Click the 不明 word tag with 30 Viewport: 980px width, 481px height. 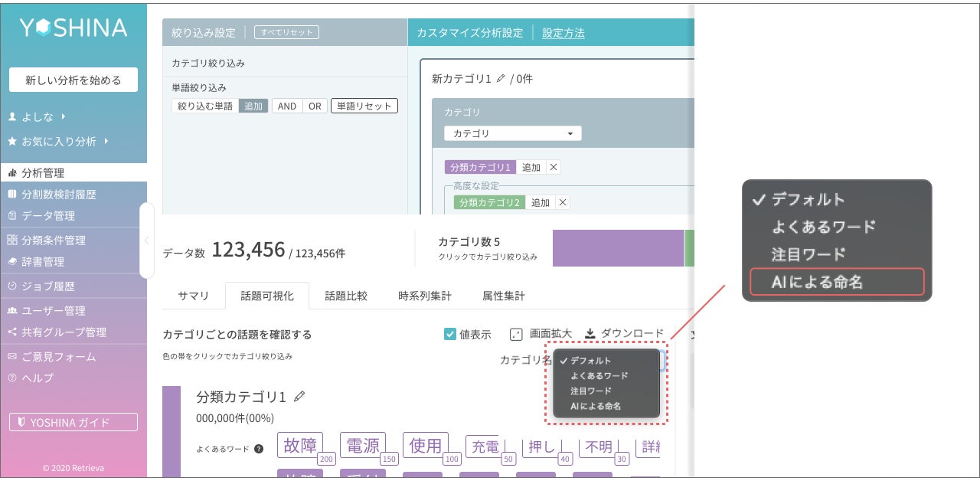pos(599,447)
